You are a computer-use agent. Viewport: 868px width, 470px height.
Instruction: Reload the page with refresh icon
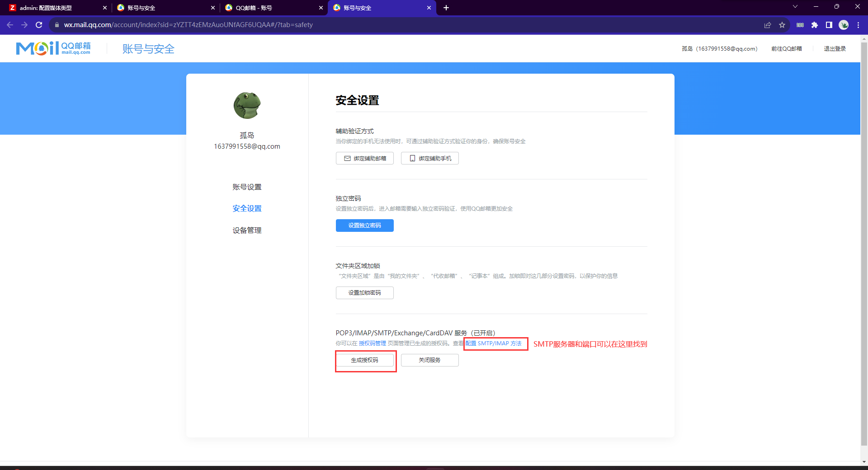click(x=39, y=25)
